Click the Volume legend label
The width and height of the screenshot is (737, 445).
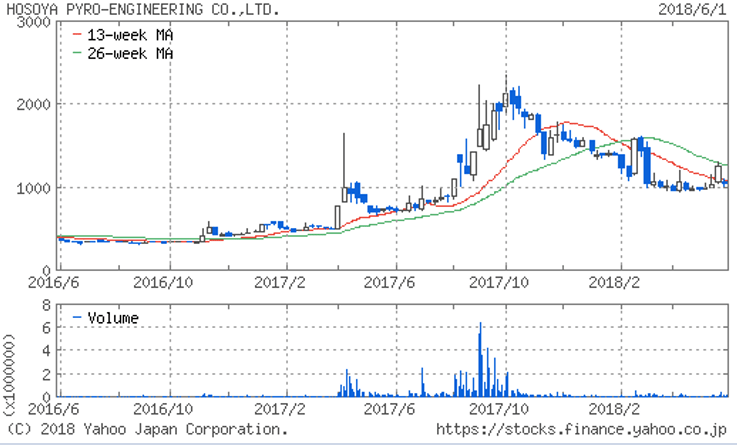coord(113,319)
